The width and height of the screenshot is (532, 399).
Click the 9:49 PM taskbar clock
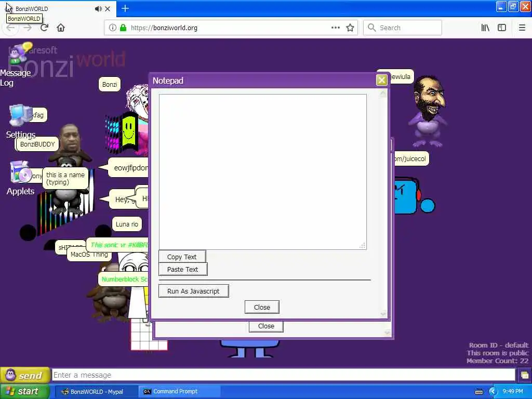pyautogui.click(x=513, y=392)
